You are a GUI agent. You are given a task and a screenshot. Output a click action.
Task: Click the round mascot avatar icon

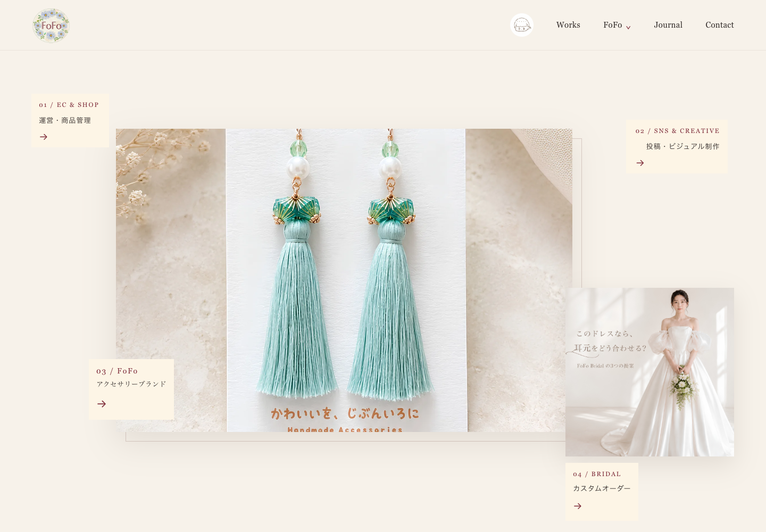coord(522,25)
